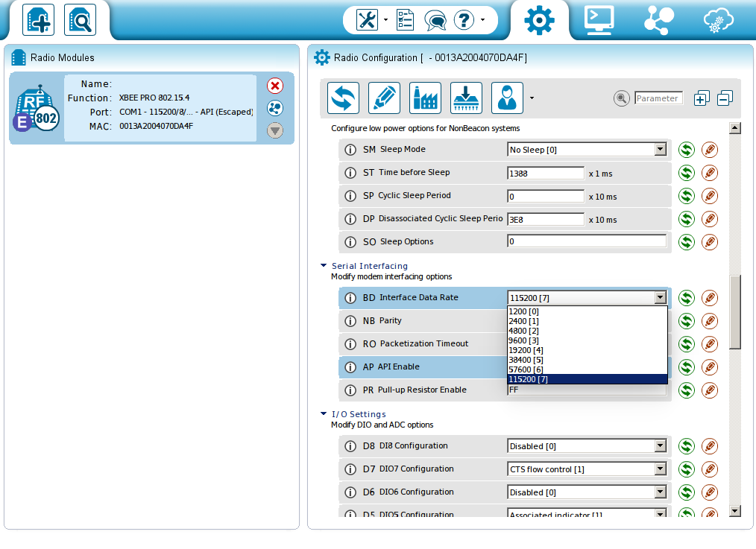756x549 pixels.
Task: Select the XBEE PRO 802.15.4 module entry
Action: [x=151, y=108]
